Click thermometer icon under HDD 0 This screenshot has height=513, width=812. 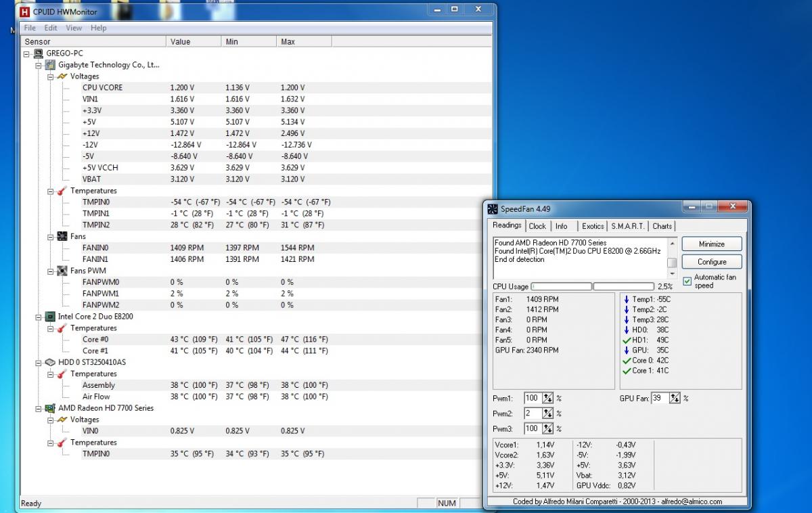[62, 374]
